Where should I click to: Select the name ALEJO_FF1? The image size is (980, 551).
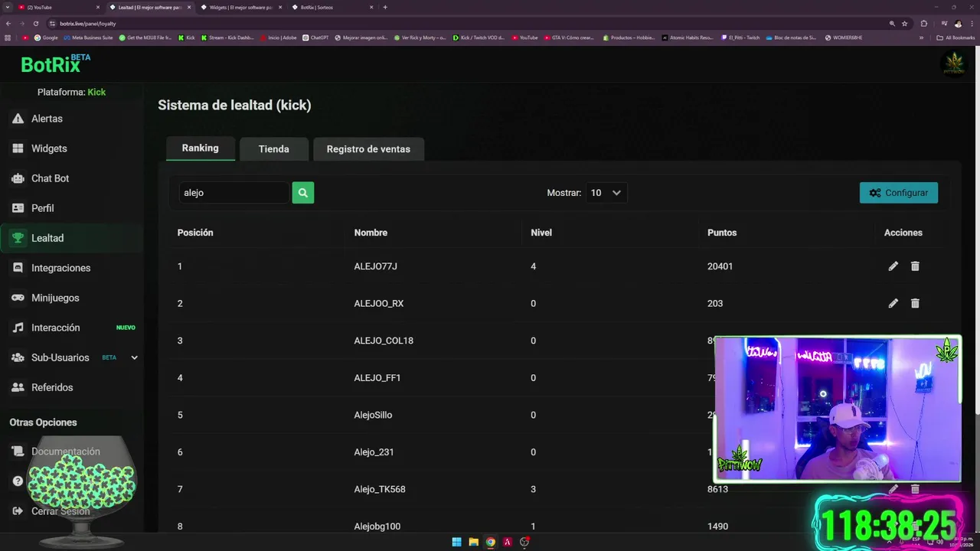tap(377, 378)
